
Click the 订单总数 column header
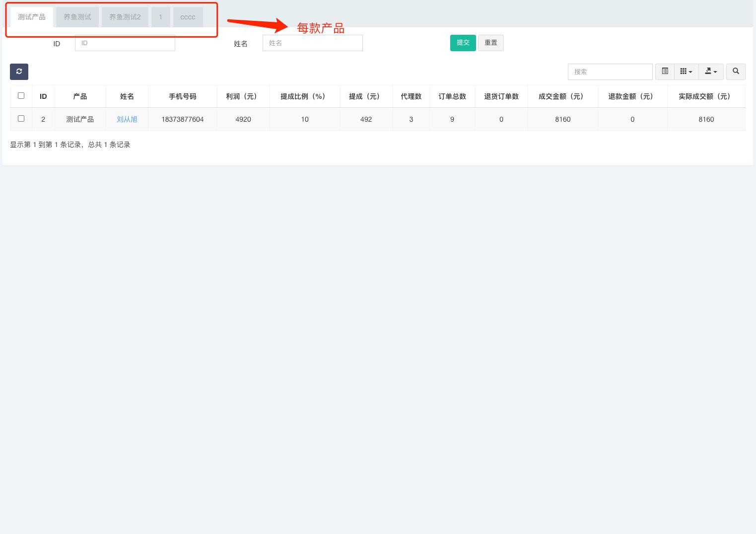(452, 96)
